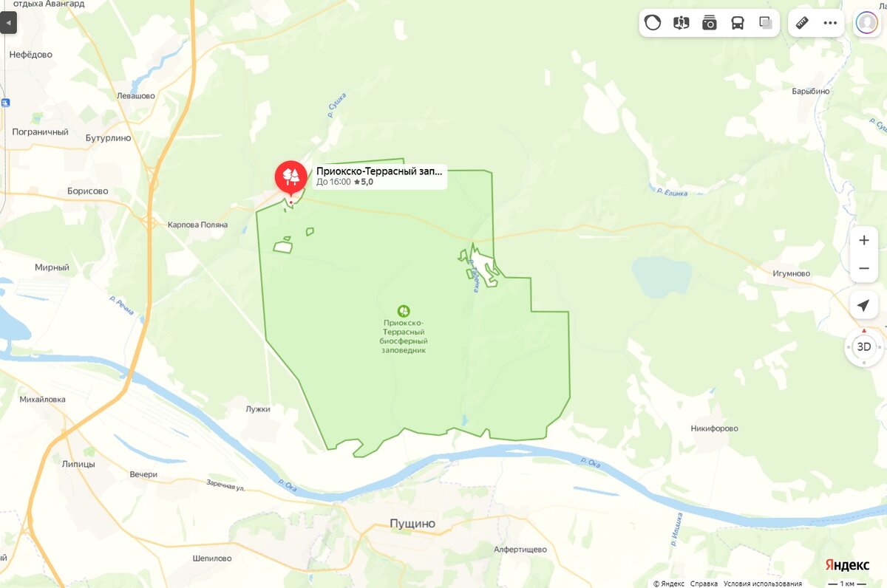
Task: Open Условия использования link
Action: click(x=763, y=584)
